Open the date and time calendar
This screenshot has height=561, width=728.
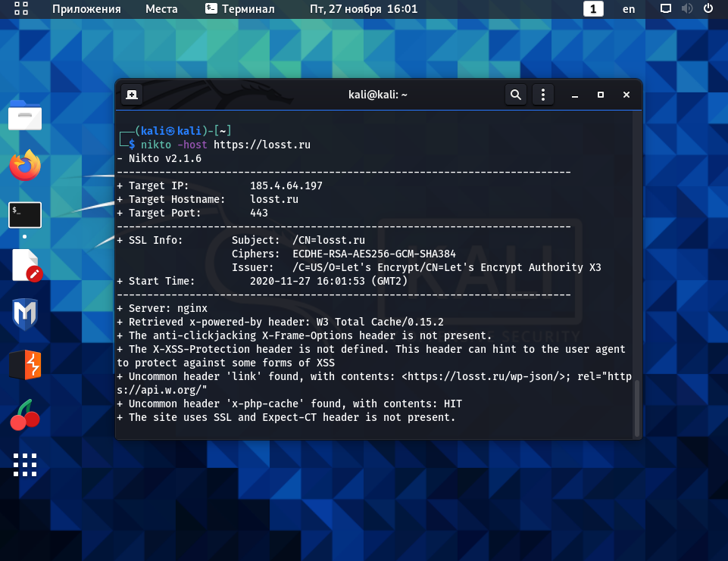[364, 9]
